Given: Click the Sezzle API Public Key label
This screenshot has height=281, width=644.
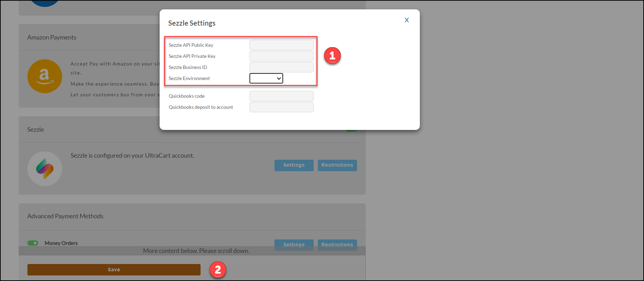Looking at the screenshot, I should 191,45.
